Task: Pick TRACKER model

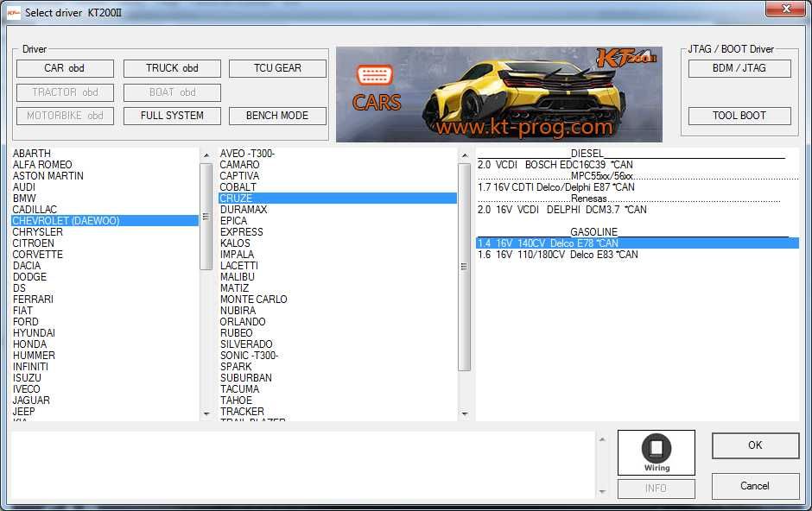Action: point(338,412)
